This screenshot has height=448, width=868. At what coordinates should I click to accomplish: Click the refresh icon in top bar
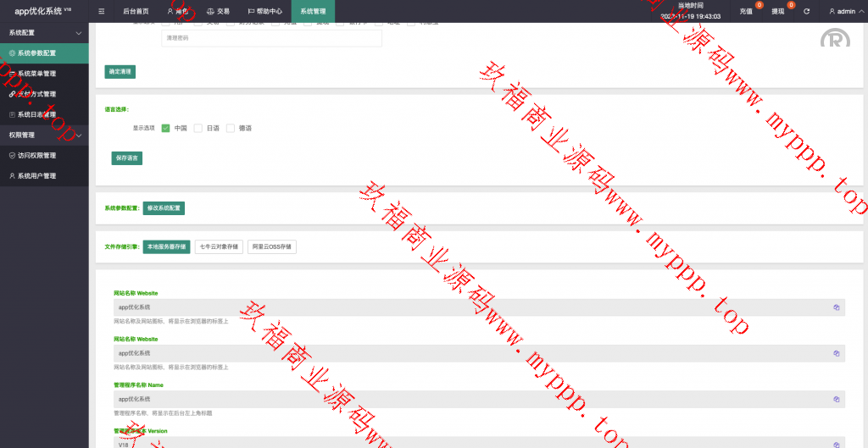tap(806, 11)
